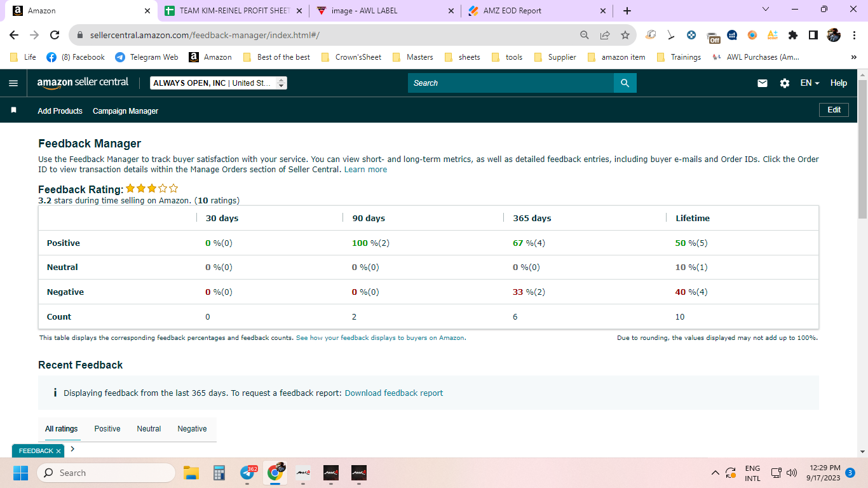Screen dimensions: 868x488
Task: Open the Chrome three-dot menu
Action: (x=854, y=36)
